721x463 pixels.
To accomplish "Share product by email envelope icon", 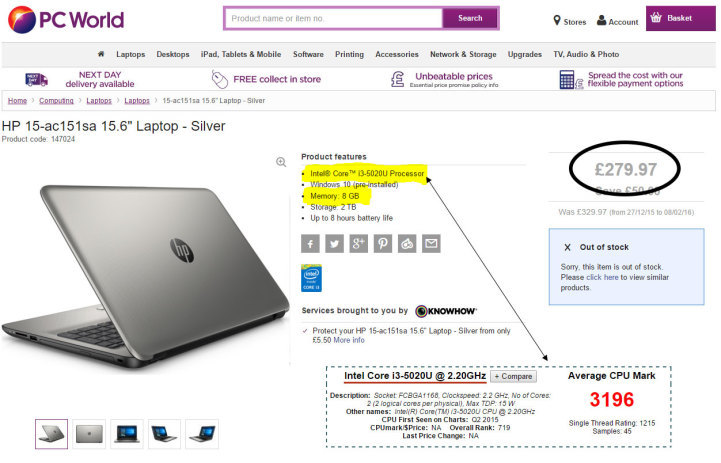I will (431, 244).
